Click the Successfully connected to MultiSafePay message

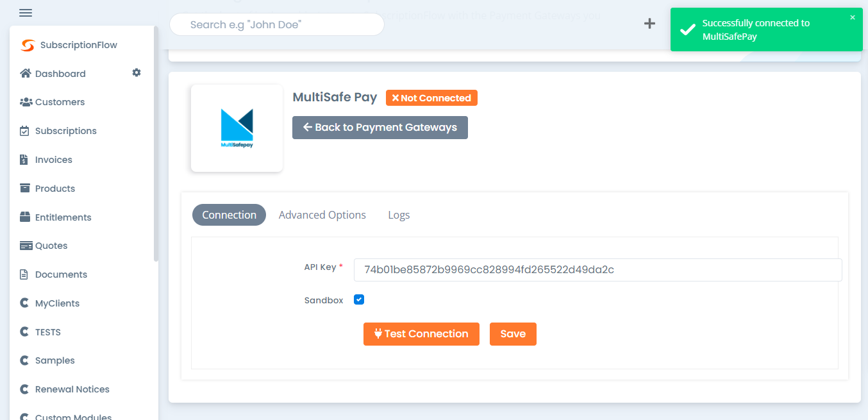756,30
